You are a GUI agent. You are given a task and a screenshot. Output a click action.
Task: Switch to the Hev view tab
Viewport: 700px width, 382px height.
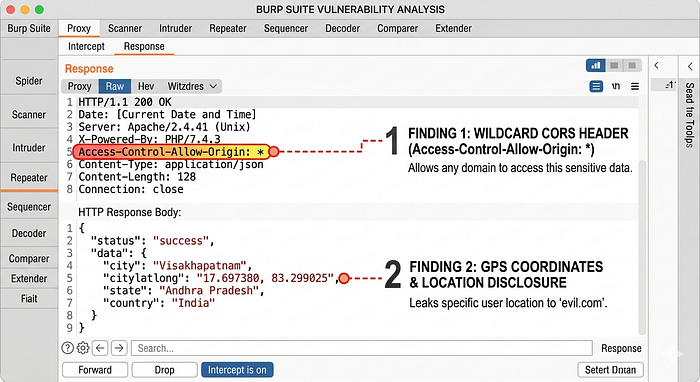[146, 86]
